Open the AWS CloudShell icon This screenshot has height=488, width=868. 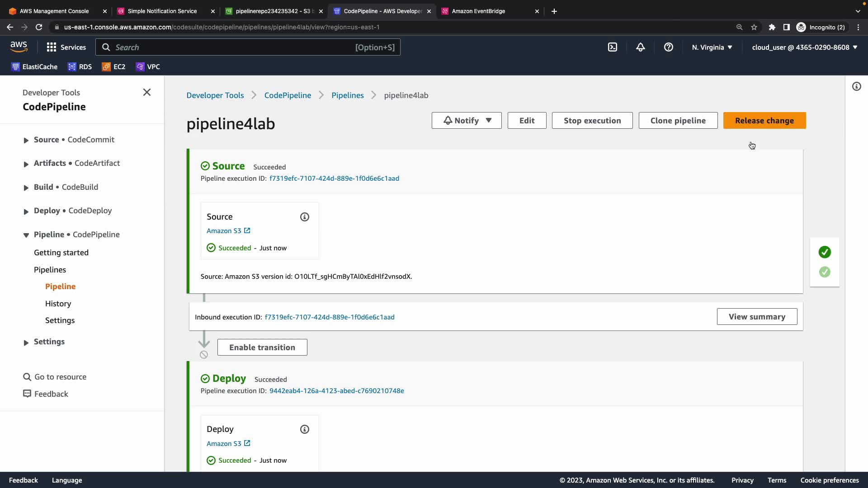pos(613,47)
